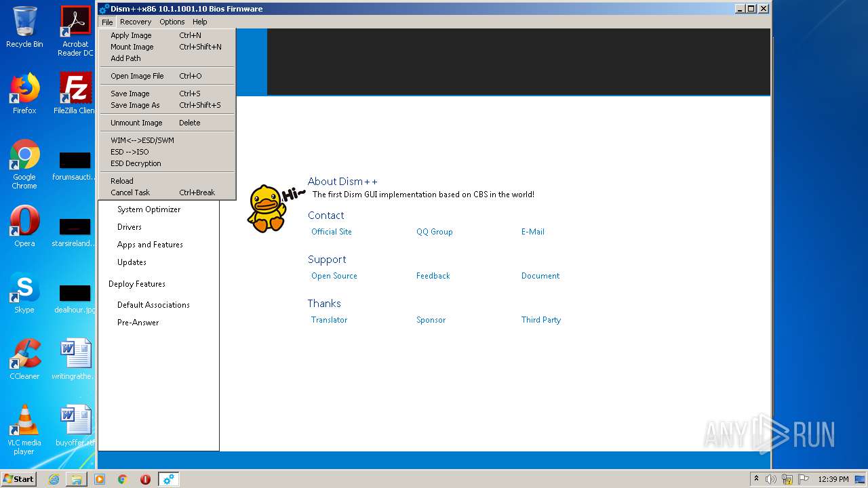Choose Reload from File menu

click(x=167, y=181)
